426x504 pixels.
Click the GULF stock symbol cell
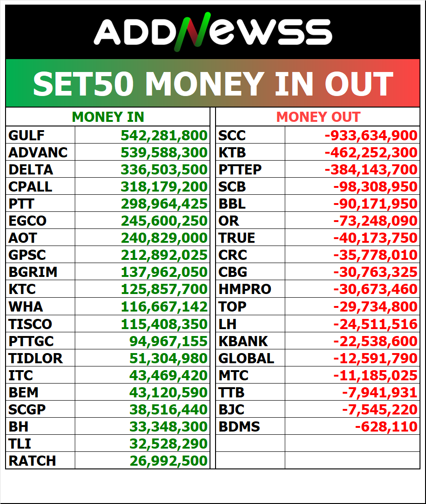pos(27,135)
